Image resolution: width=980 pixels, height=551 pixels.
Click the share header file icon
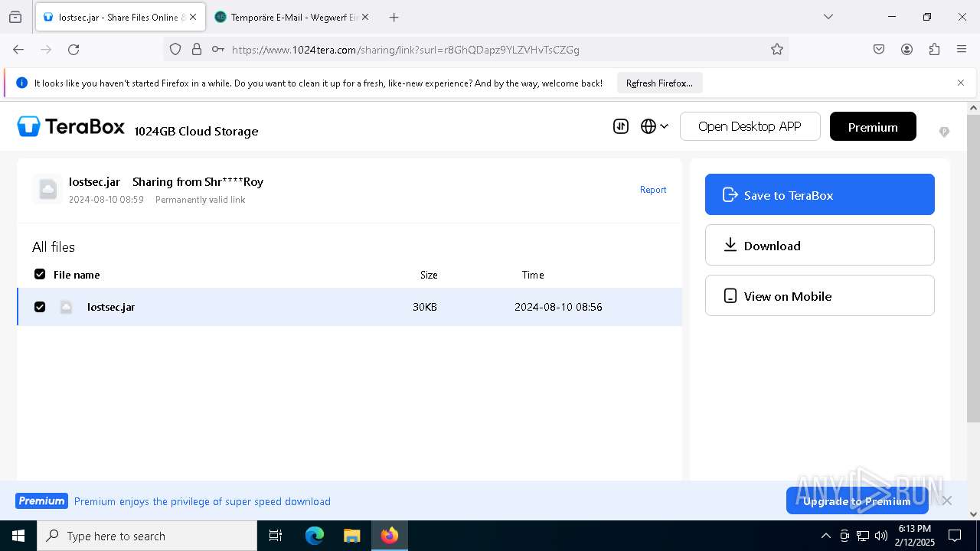point(47,189)
